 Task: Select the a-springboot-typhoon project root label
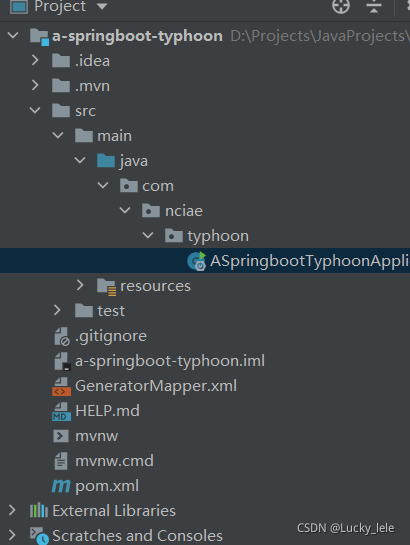(137, 36)
